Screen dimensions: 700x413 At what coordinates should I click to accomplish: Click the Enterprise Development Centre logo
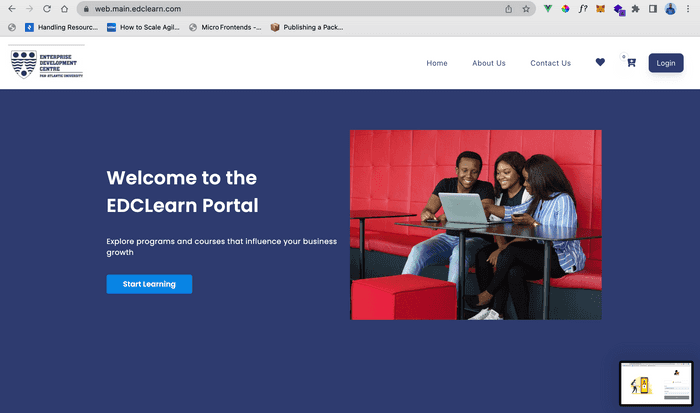pyautogui.click(x=46, y=64)
